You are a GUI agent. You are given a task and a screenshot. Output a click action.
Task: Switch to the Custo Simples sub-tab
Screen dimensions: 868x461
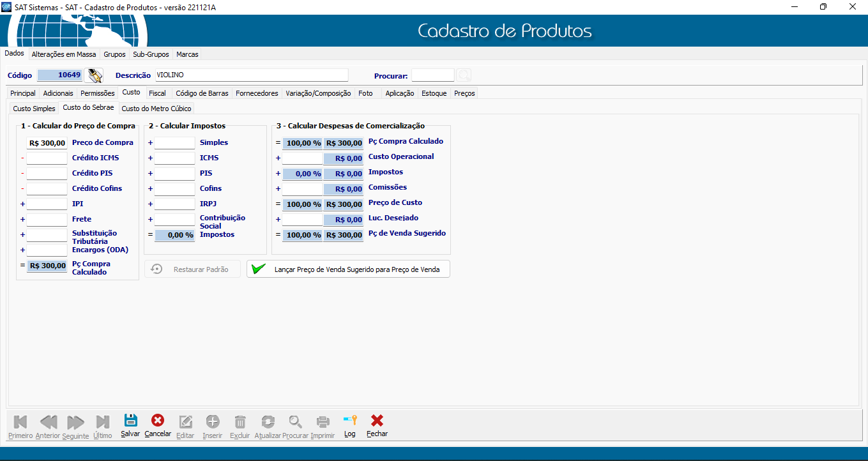(x=34, y=109)
